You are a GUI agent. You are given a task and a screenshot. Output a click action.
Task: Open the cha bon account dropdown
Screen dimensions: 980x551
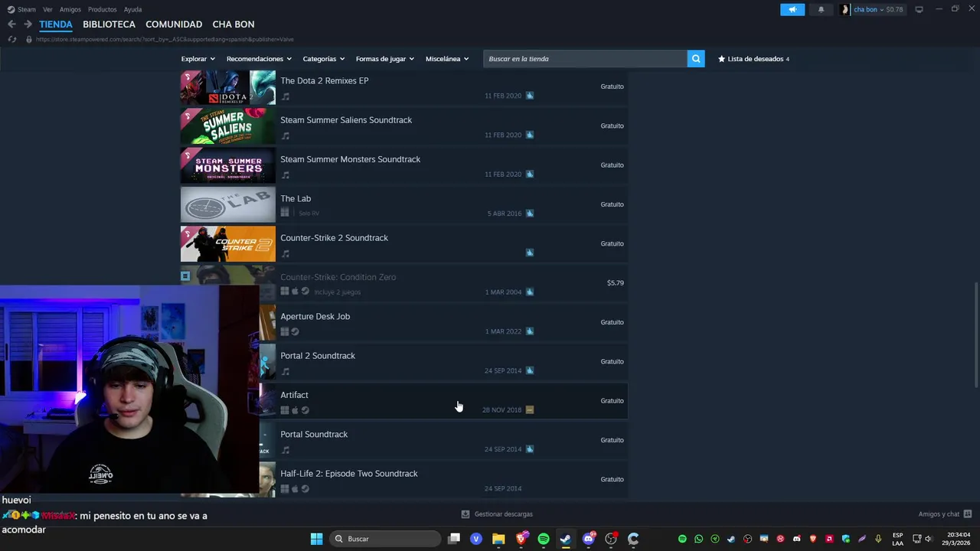[872, 9]
